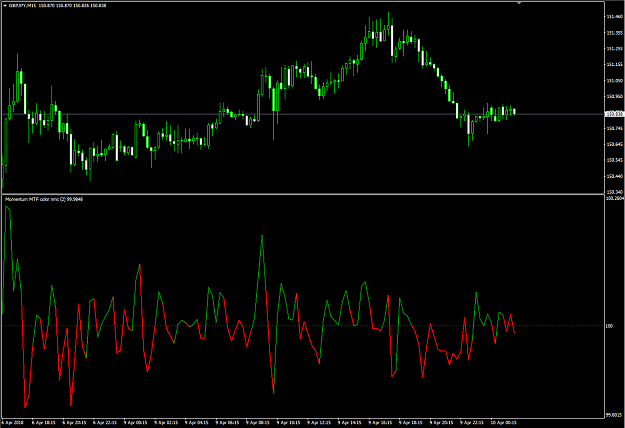The width and height of the screenshot is (625, 428).
Task: Click the 9 Apr 16:15 time axis label
Action: 380,422
